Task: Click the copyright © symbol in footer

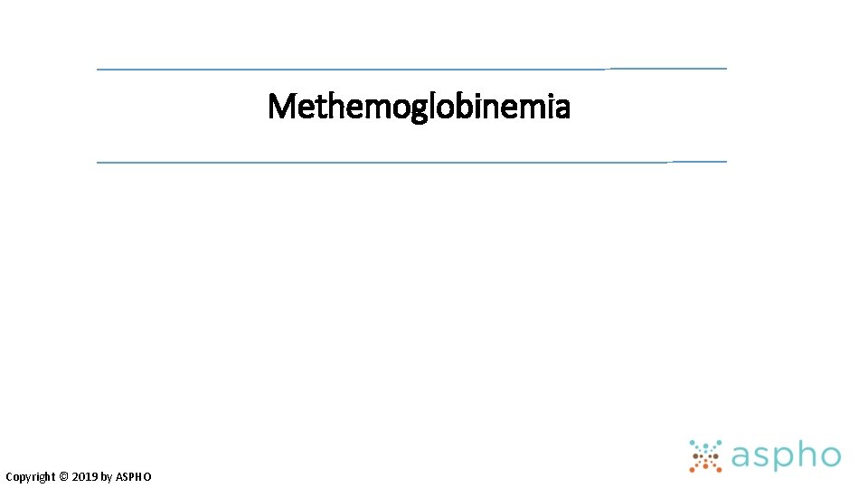Action: tap(62, 476)
